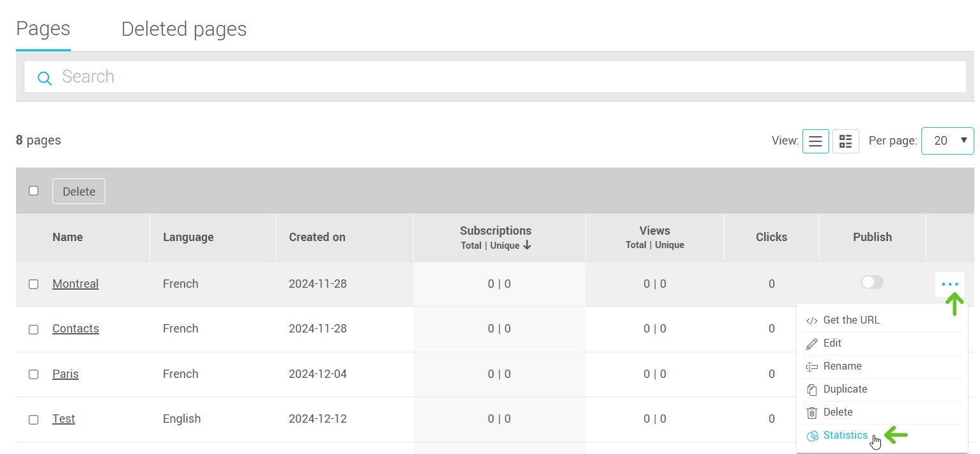Open the three-dots menu for Montreal
Screen dimensions: 980x454
tap(949, 284)
